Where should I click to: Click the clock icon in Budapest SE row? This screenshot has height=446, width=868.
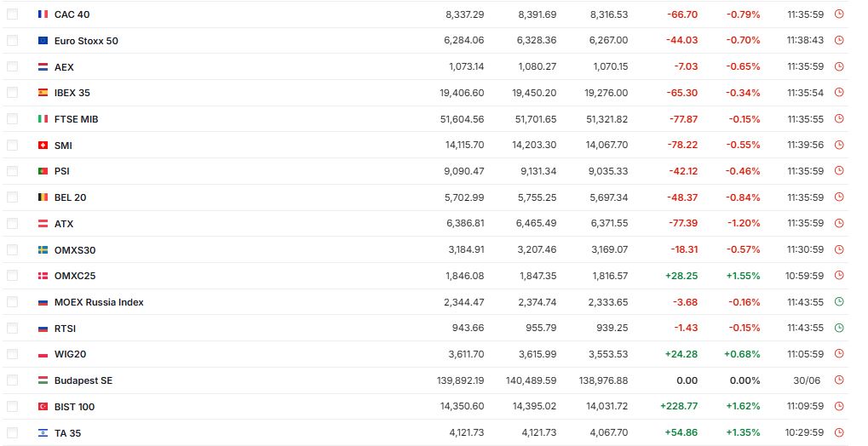(x=839, y=380)
